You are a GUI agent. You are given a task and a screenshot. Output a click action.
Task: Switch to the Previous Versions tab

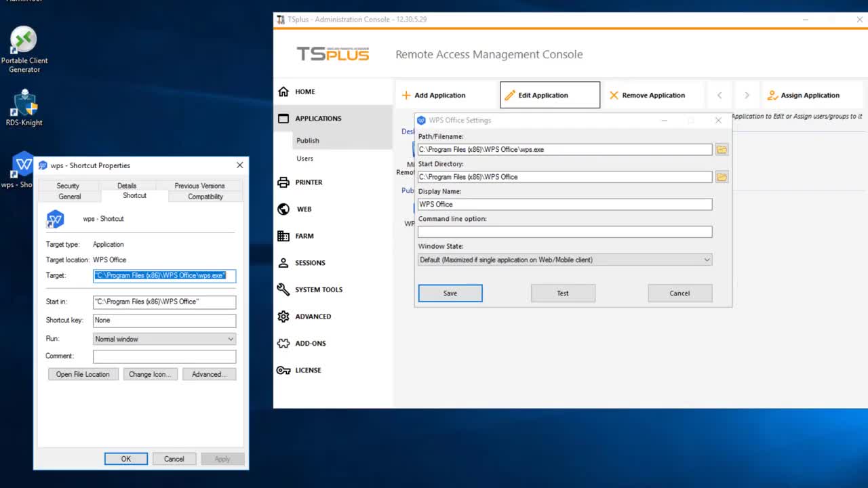[x=199, y=186]
